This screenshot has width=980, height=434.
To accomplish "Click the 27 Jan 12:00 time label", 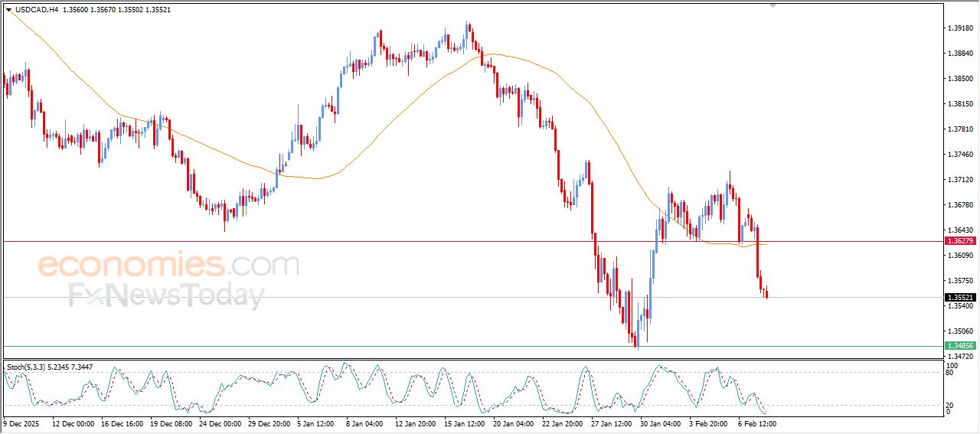I will [612, 423].
